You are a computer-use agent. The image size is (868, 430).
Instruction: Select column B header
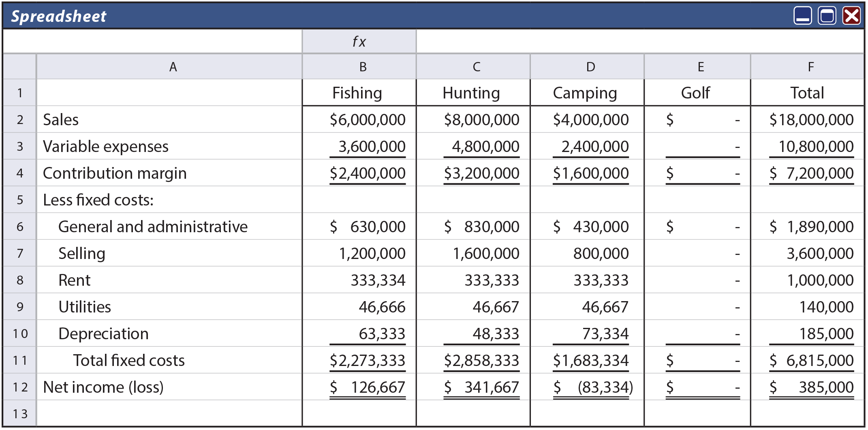359,67
